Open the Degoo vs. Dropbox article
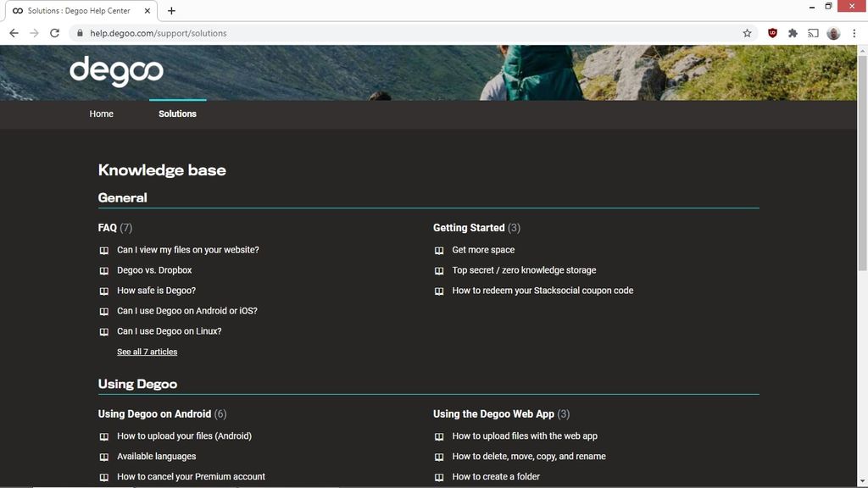Image resolution: width=868 pixels, height=488 pixels. pos(154,269)
